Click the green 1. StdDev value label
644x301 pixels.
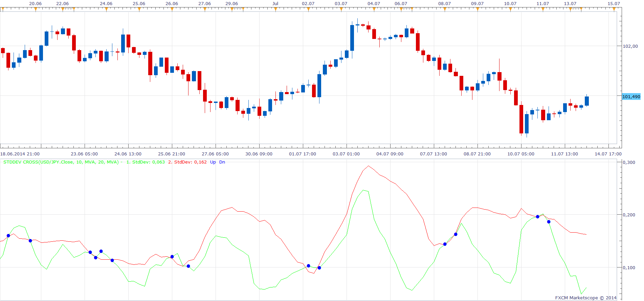(146, 162)
